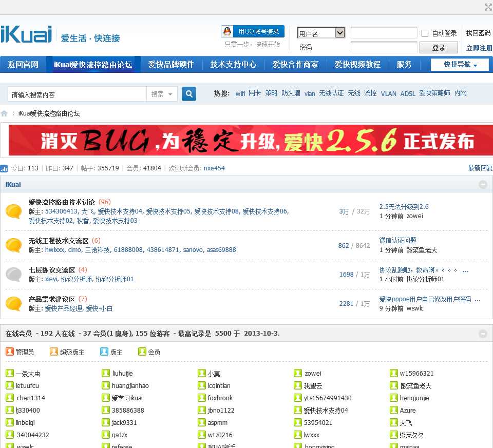Click member icon beside Azure
The width and height of the screenshot is (493, 448).
pyautogui.click(x=394, y=410)
